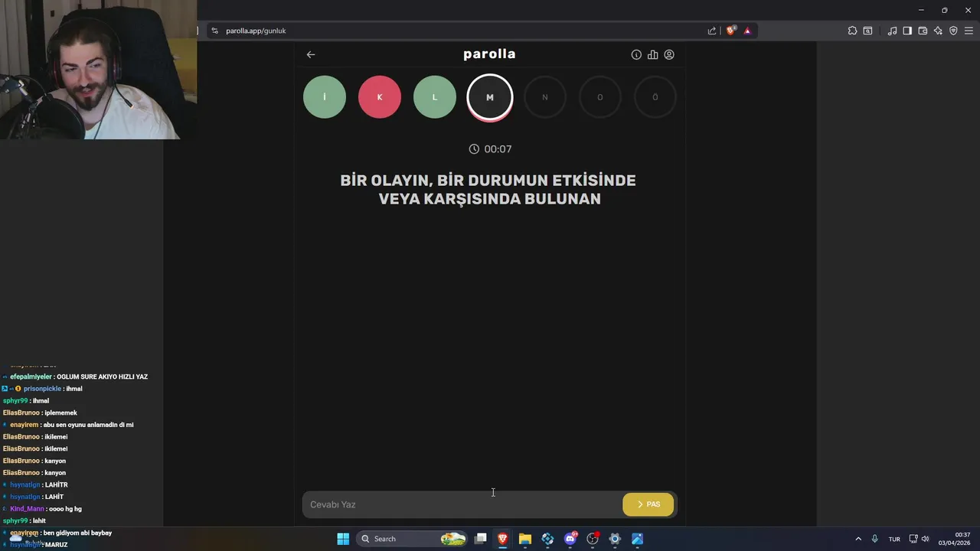Click the 00:07 countdown timer
This screenshot has width=980, height=551.
point(490,149)
